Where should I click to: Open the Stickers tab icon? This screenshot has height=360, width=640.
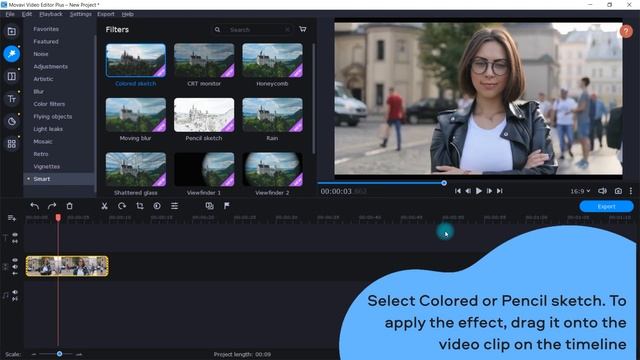coord(11,121)
